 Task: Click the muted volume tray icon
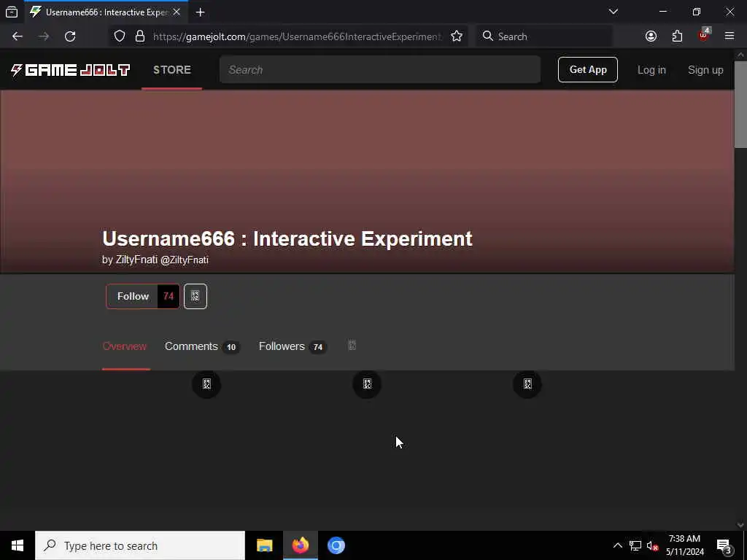[652, 545]
